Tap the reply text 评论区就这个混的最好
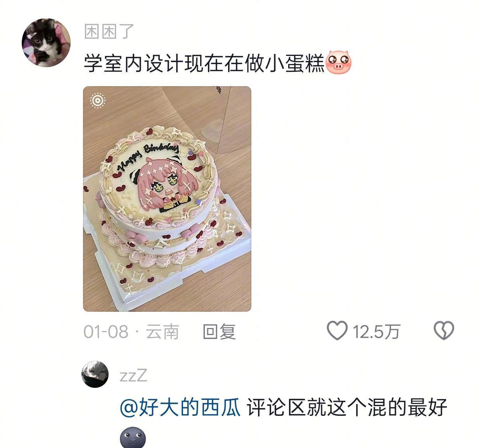Screen dimensions: 481x448 pos(348,408)
